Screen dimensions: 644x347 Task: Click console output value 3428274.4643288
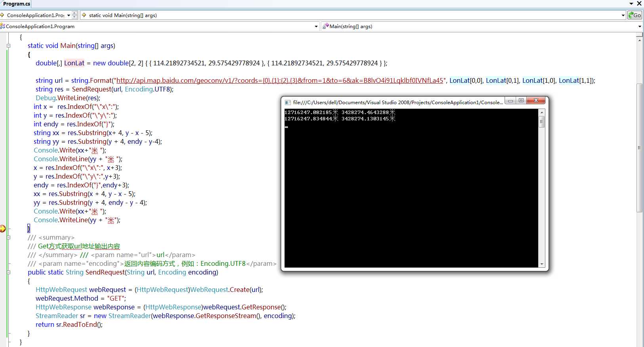coord(365,112)
